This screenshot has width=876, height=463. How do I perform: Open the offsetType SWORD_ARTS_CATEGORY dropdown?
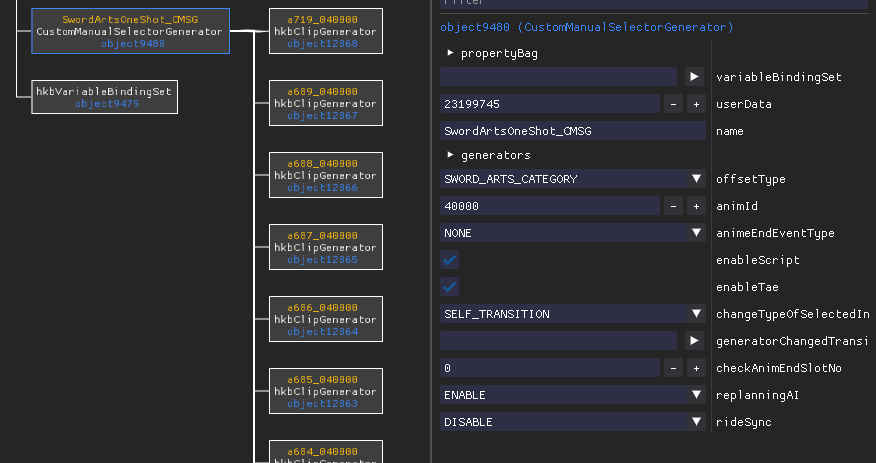click(x=573, y=179)
